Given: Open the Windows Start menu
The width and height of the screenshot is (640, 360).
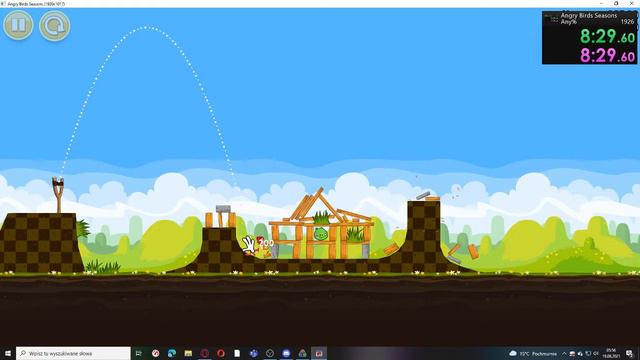Looking at the screenshot, I should point(8,353).
